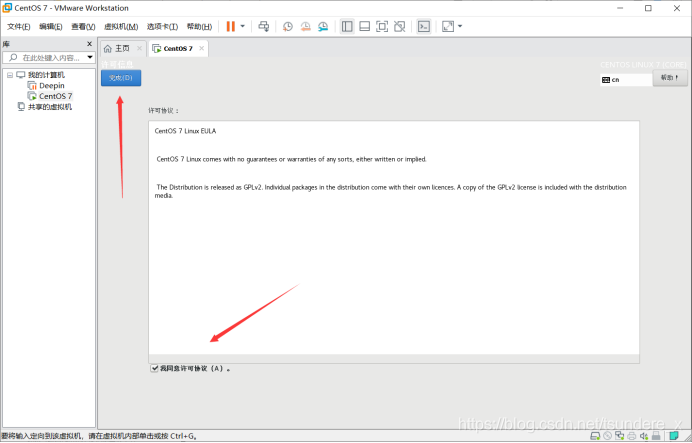Select 共享的虚拟机 in the library

pos(49,107)
